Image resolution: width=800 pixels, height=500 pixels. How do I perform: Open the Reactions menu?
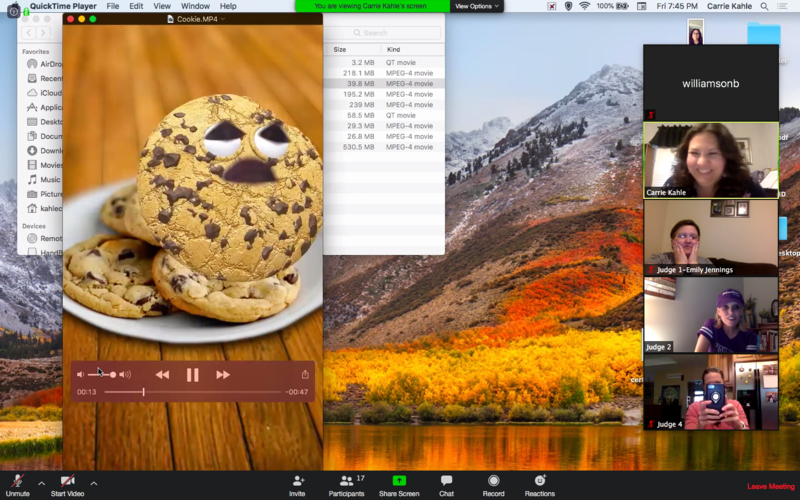(x=540, y=485)
